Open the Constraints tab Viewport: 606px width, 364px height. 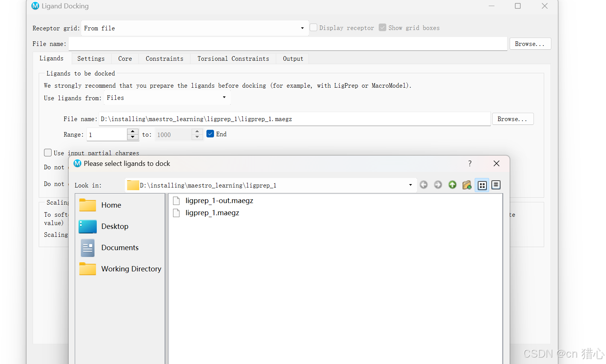[165, 58]
